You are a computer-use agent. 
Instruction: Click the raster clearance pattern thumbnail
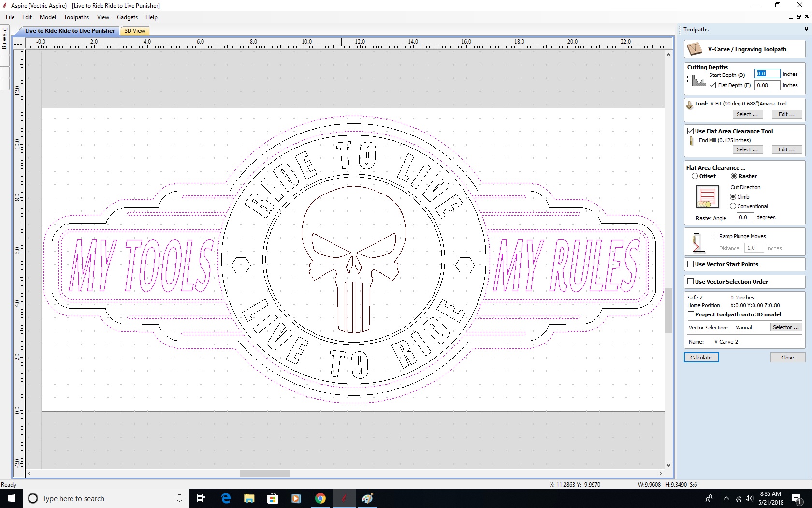(x=707, y=196)
